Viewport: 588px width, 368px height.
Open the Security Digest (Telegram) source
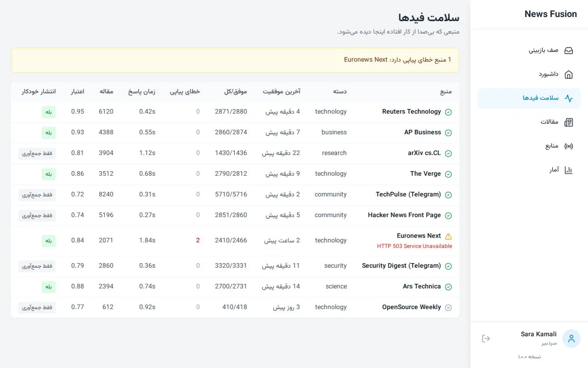pos(401,265)
